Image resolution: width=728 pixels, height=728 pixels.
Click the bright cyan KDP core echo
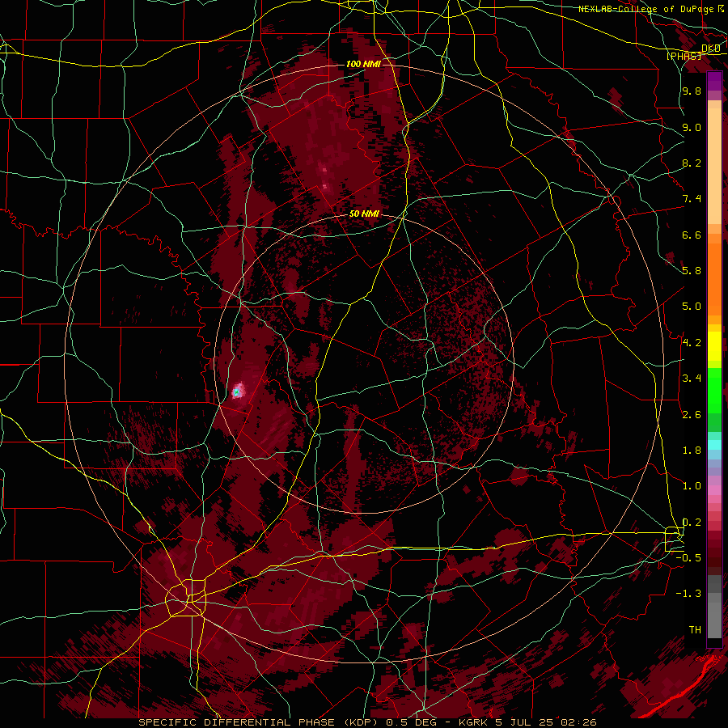click(x=236, y=393)
